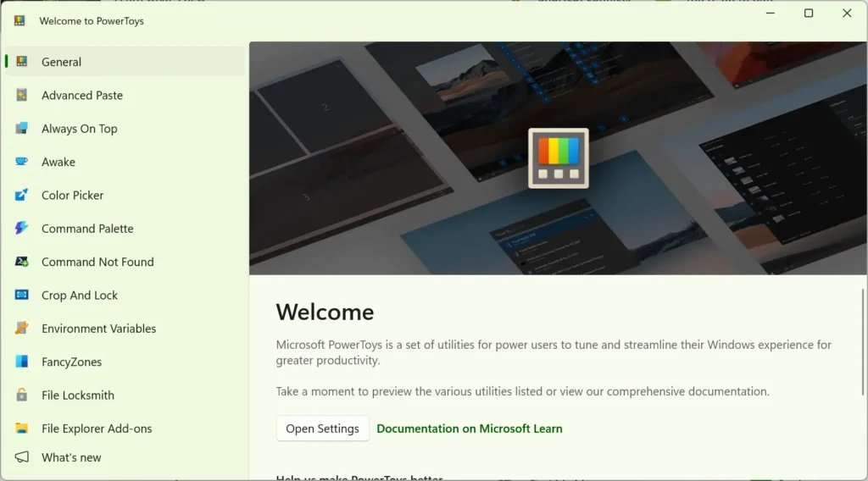Open Documentation on Microsoft Learn link
This screenshot has height=481, width=868.
(x=470, y=428)
